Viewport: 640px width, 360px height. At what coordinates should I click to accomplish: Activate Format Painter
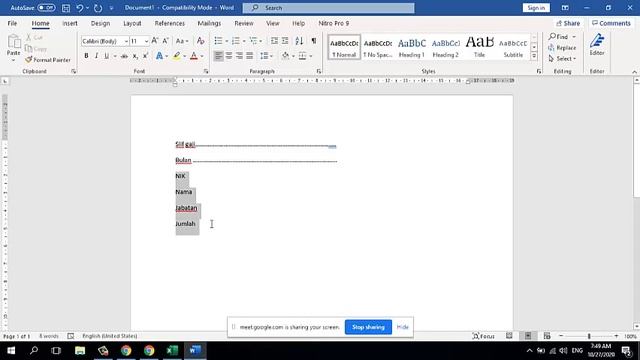[x=48, y=60]
